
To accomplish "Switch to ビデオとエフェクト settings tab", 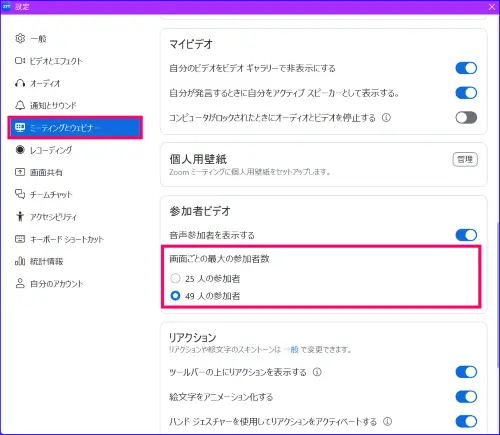I will pos(75,61).
